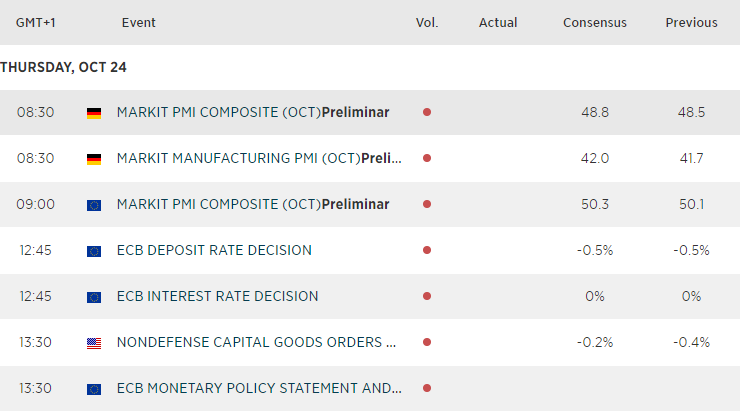Viewport: 740px width, 411px height.
Task: Click the EU flag beside ECB Deposit Rate Decision
Action: coord(94,251)
